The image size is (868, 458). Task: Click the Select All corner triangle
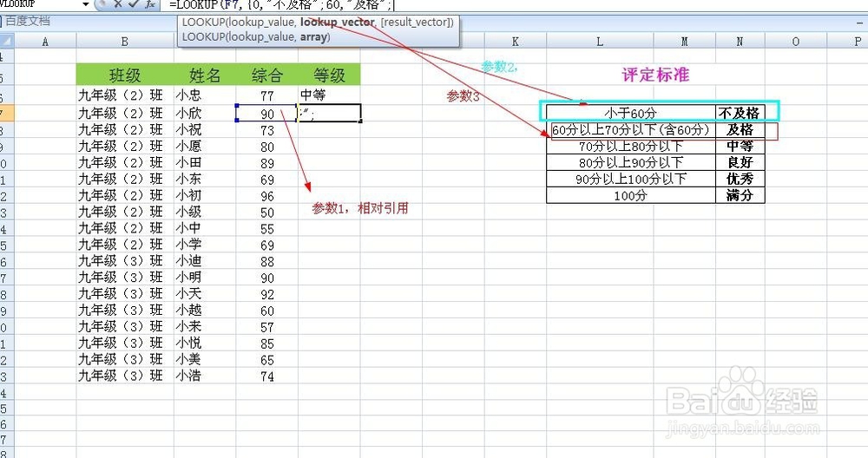pos(7,41)
